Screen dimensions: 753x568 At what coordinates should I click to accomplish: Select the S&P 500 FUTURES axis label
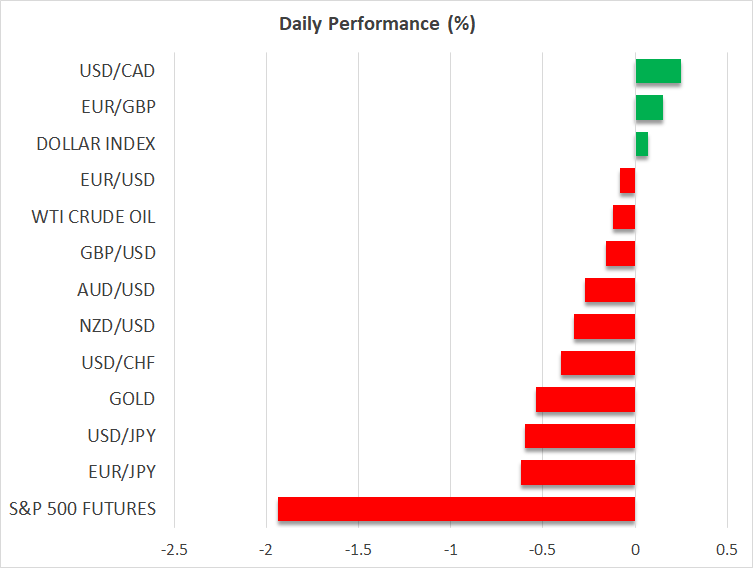(x=81, y=509)
